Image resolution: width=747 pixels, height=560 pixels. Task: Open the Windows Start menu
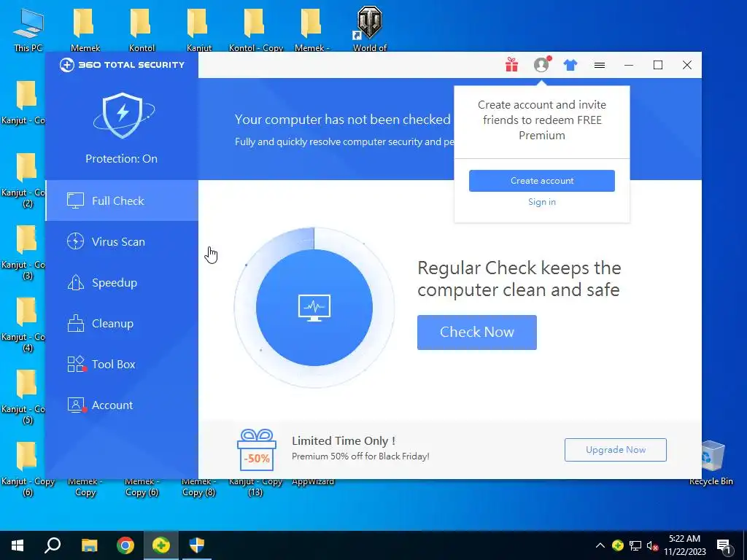18,545
